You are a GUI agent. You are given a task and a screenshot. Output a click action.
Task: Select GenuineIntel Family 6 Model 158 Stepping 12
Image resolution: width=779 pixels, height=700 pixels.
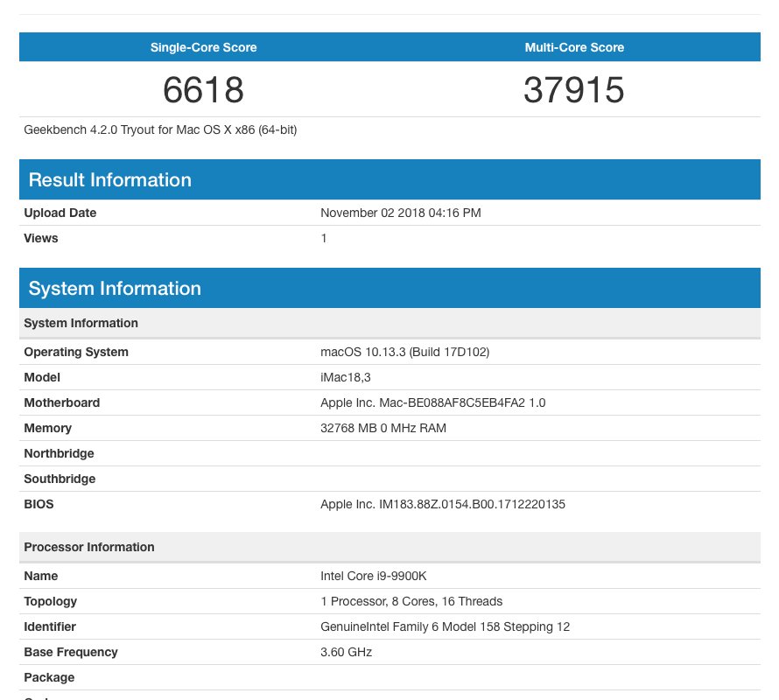pyautogui.click(x=445, y=626)
